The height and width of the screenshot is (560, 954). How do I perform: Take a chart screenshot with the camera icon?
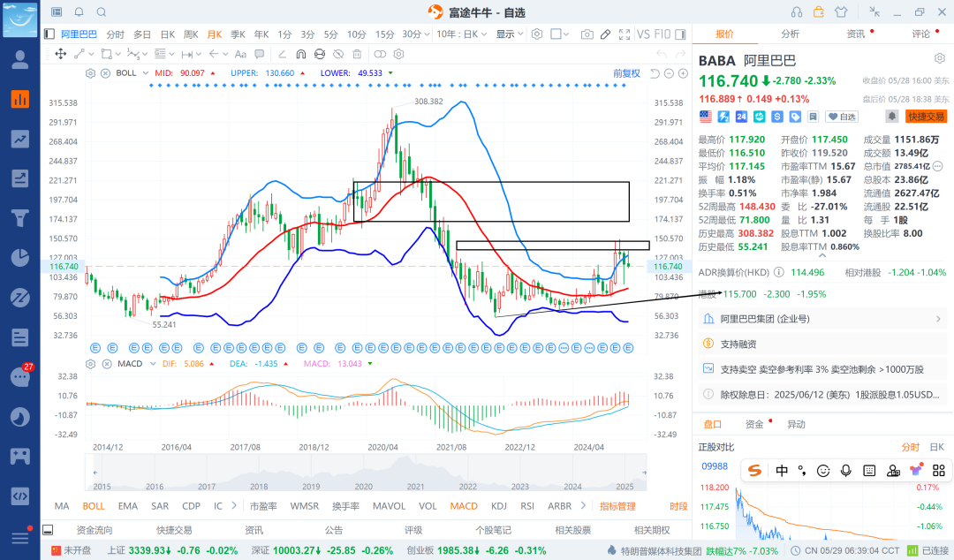click(x=587, y=34)
